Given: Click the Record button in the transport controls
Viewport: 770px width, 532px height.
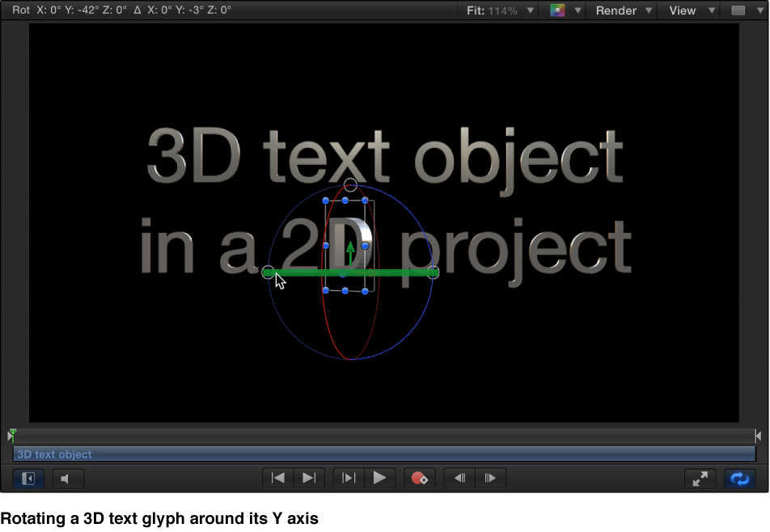Looking at the screenshot, I should pyautogui.click(x=419, y=478).
